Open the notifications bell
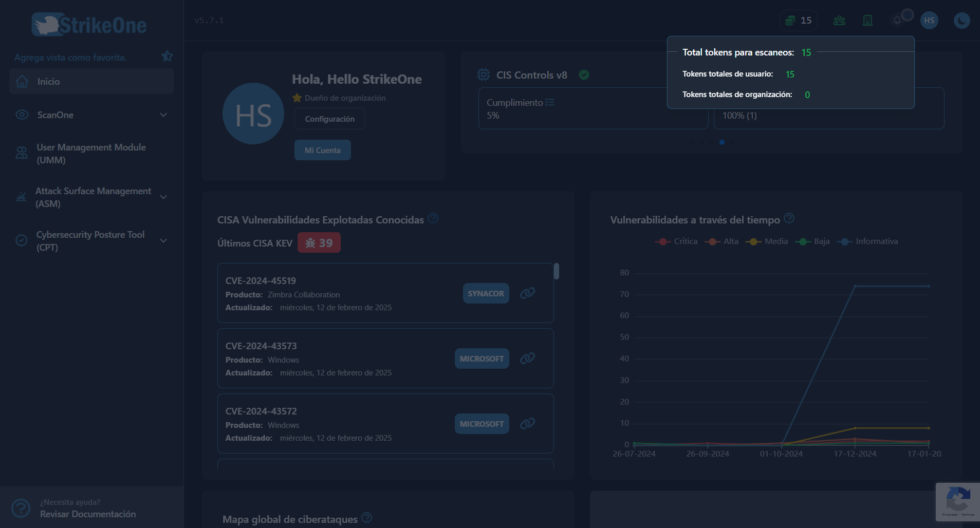 (897, 21)
